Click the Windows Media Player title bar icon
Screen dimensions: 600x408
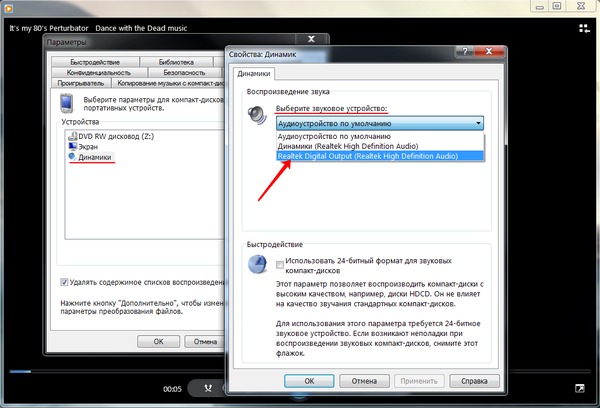point(8,7)
